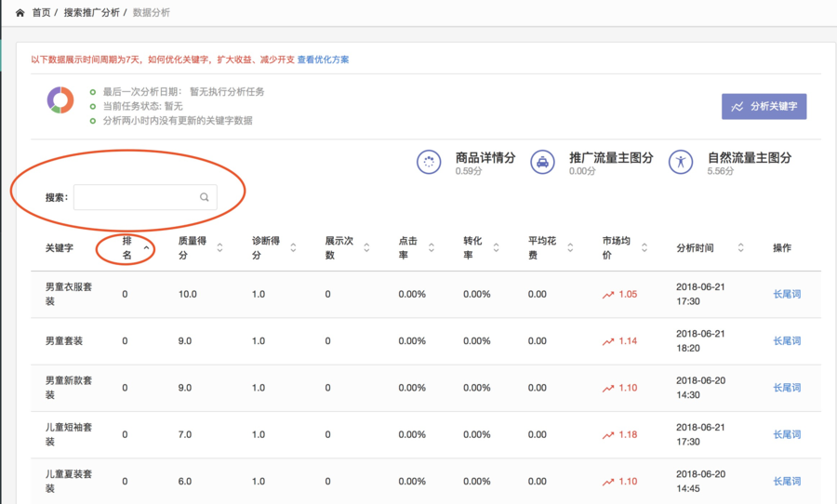Click trend icon in 儿童夏装套装 row
This screenshot has width=837, height=504.
608,482
